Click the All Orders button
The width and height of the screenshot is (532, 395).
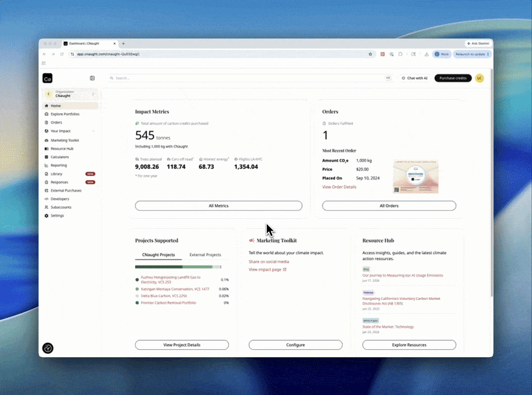tap(389, 205)
